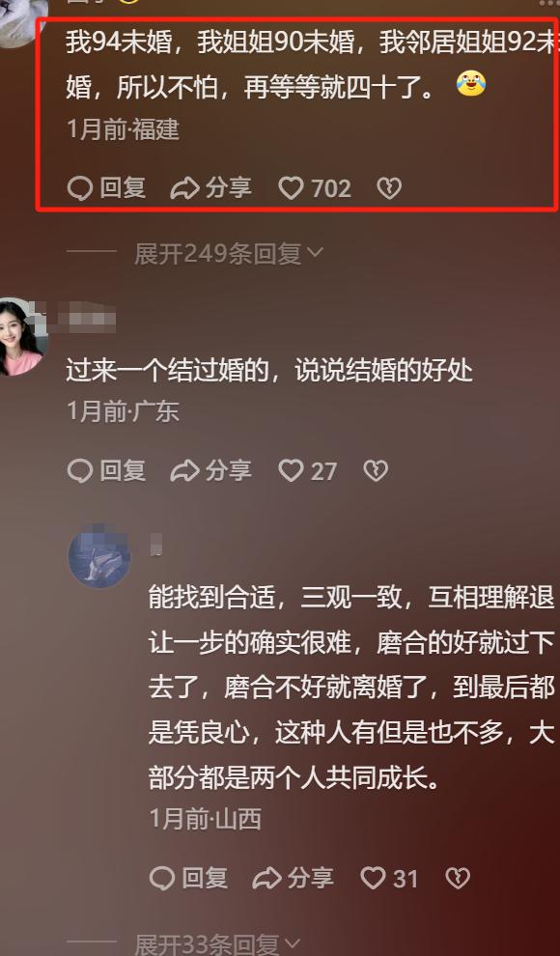
Task: Expand 展开249条回复 replies
Action: coord(229,254)
